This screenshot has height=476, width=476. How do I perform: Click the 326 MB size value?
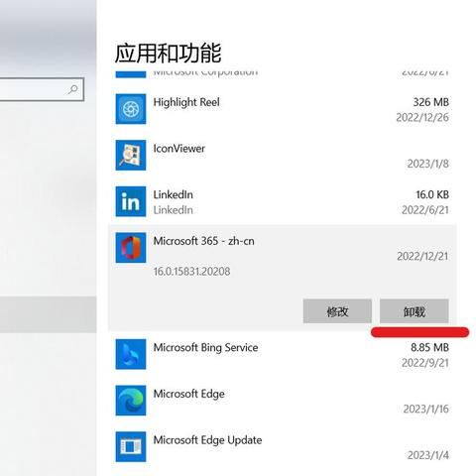click(x=431, y=102)
